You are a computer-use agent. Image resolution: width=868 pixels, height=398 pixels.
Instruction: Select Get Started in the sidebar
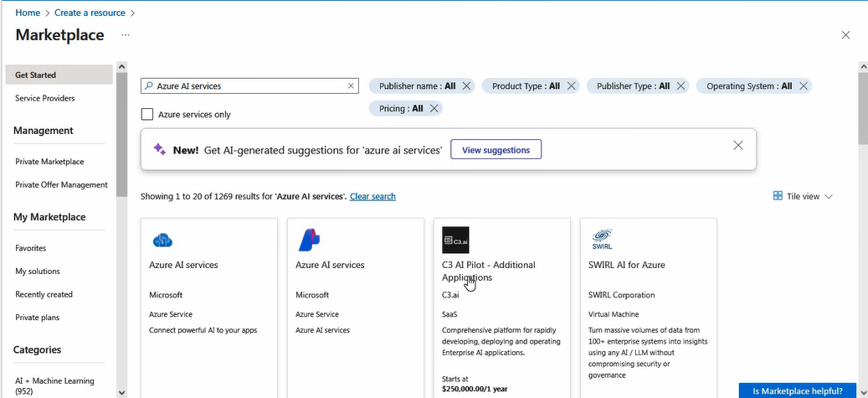click(x=59, y=75)
